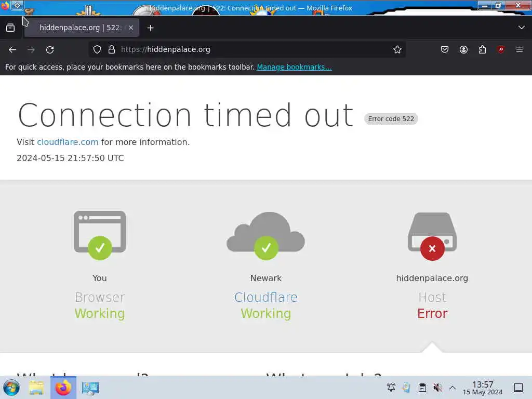Minimize the Firefox window

[x=485, y=5]
